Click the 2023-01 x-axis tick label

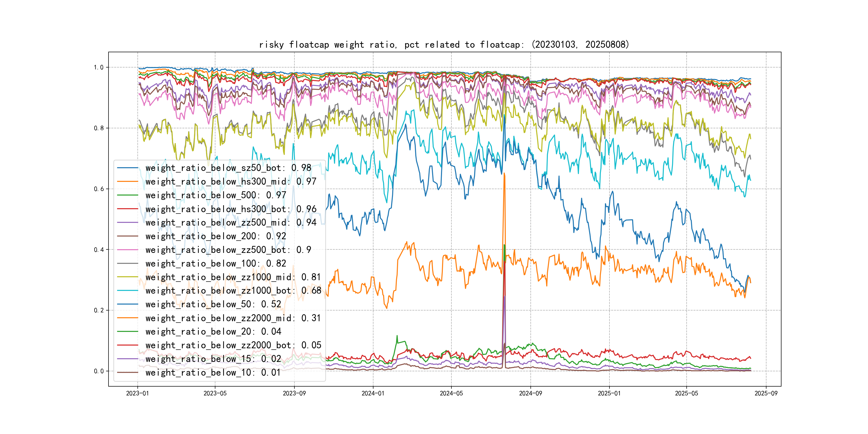(137, 393)
